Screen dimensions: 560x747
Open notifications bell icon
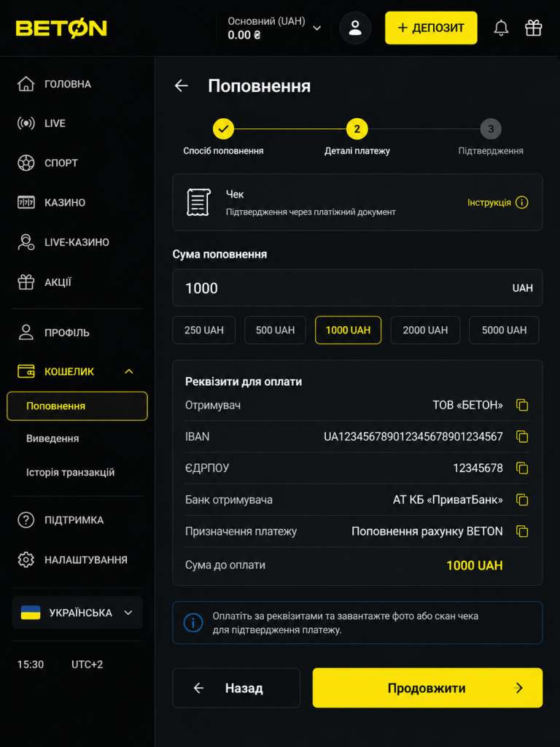(x=501, y=28)
